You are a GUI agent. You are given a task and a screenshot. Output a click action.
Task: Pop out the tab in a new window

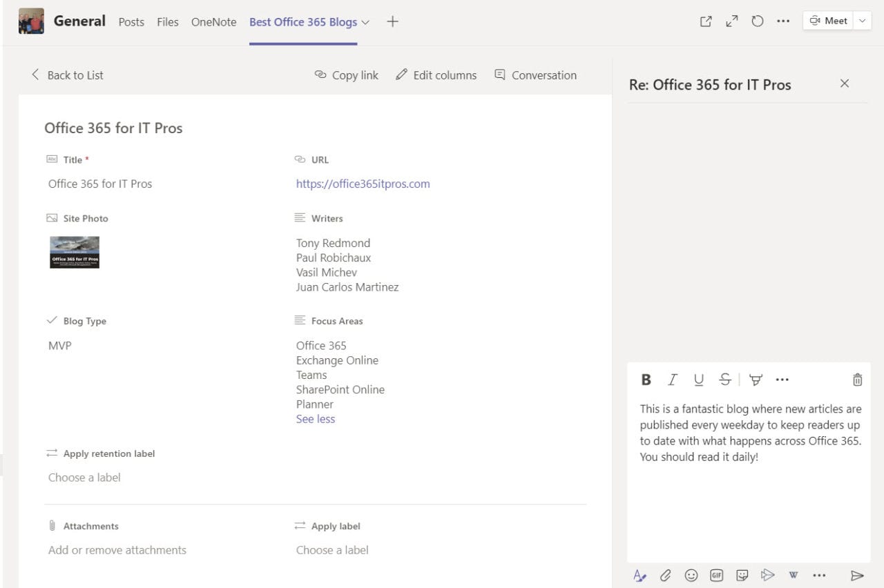pos(706,21)
